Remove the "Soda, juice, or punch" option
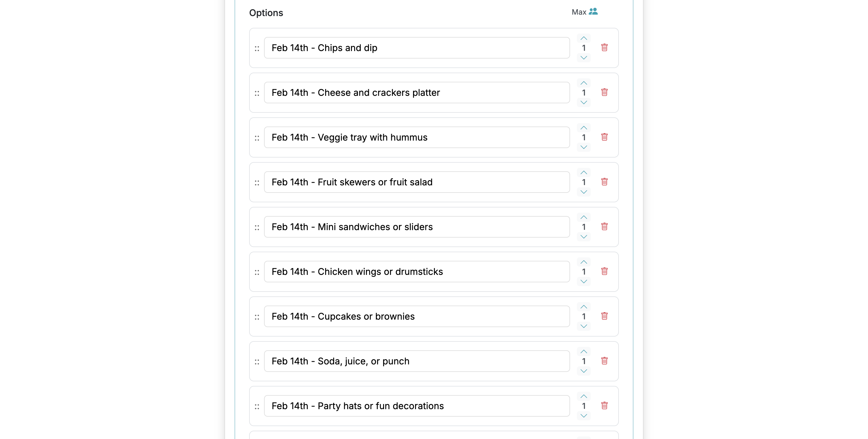This screenshot has width=868, height=439. (604, 361)
